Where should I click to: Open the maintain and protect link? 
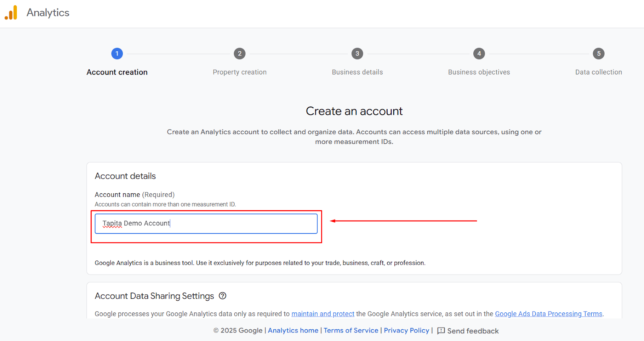pos(323,314)
